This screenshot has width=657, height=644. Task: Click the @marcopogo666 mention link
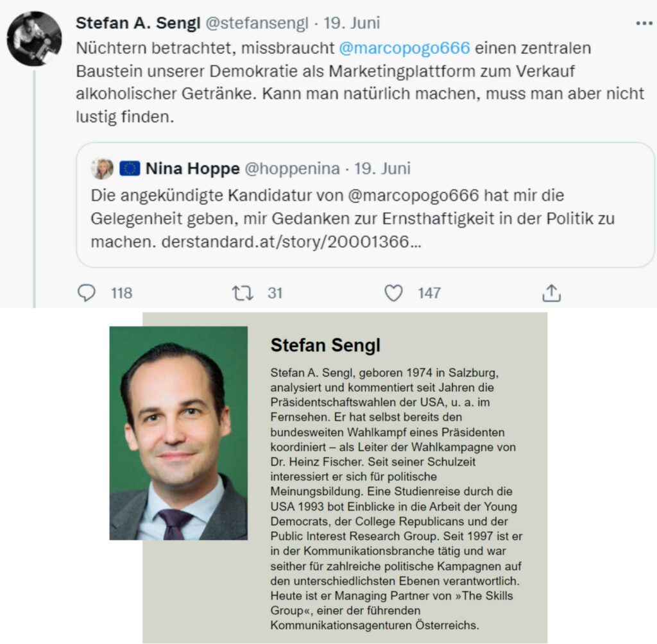click(x=404, y=48)
